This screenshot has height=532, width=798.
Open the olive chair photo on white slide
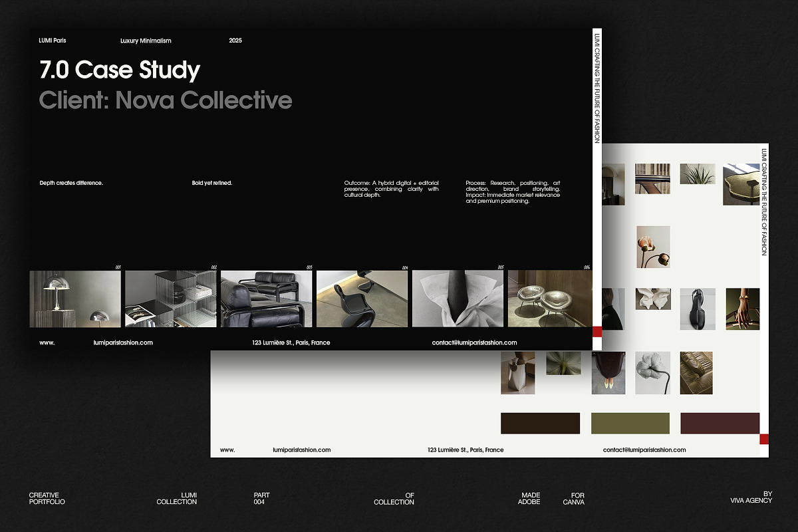tap(741, 184)
